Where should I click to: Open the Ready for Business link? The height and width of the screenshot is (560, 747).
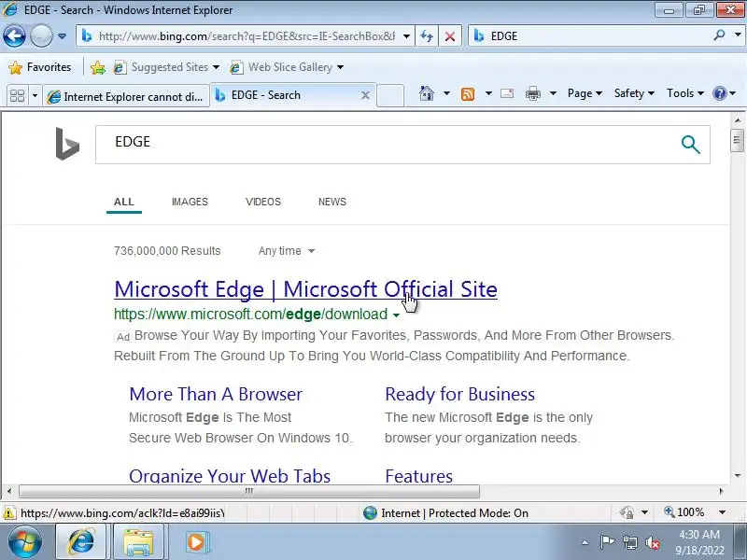(x=459, y=394)
